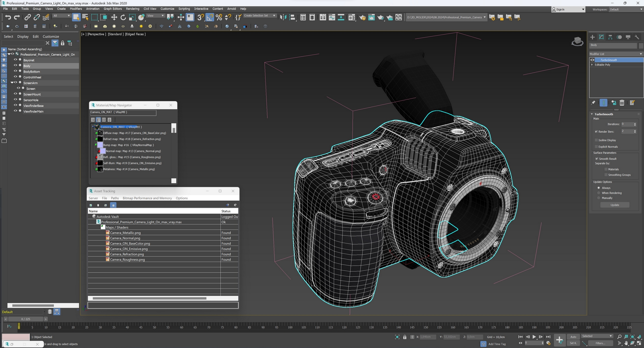The height and width of the screenshot is (348, 644).
Task: Open the Graph Editors menu
Action: 113,9
